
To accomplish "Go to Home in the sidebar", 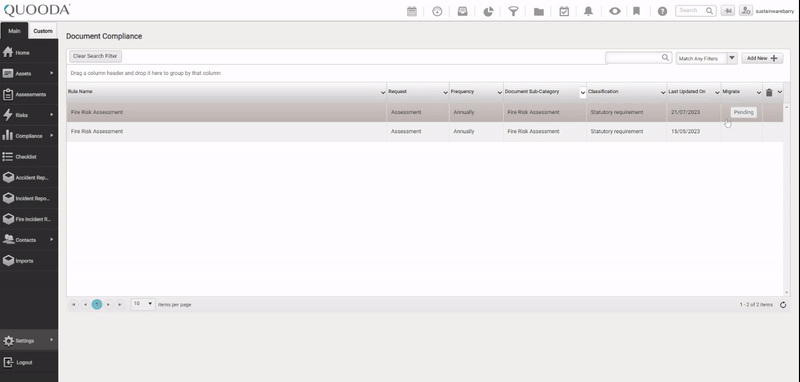I will 29,53.
